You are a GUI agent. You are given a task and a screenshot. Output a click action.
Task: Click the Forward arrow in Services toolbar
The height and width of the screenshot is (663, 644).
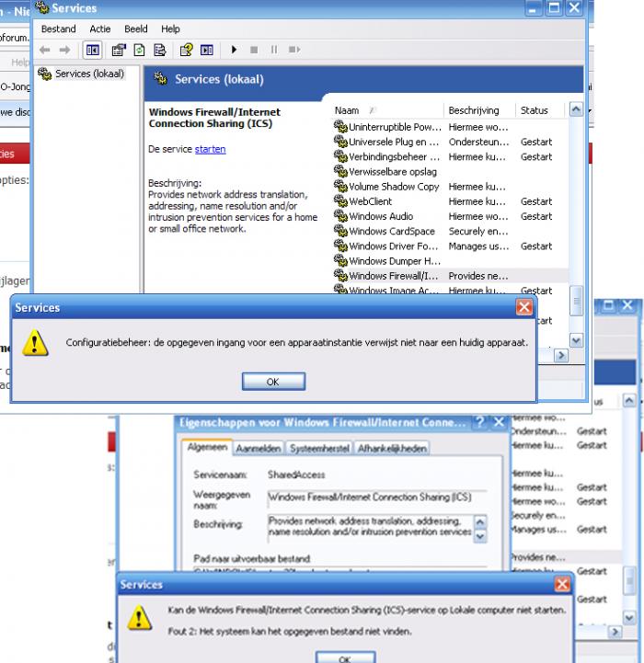click(x=64, y=50)
